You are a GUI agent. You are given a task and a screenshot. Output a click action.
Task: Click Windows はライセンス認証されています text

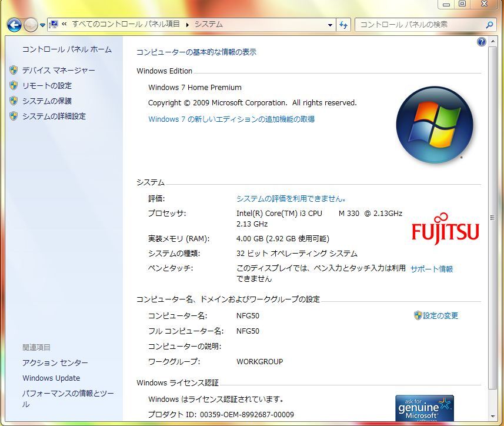tap(216, 400)
